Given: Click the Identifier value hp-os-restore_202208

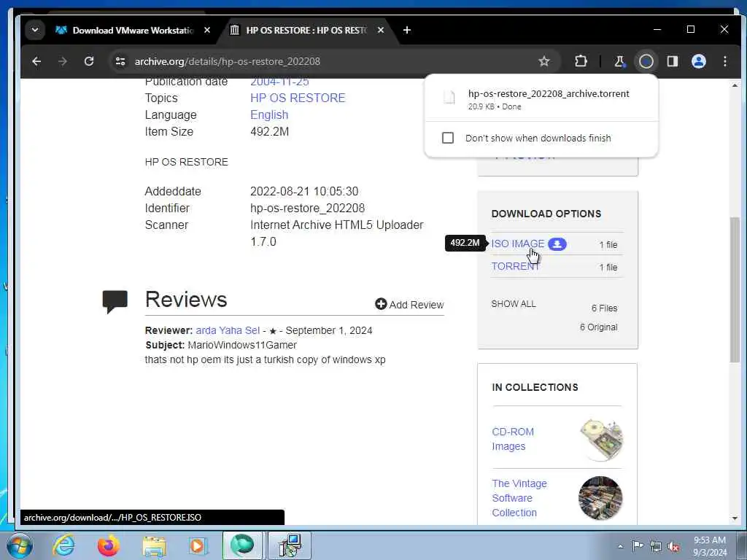Looking at the screenshot, I should (x=307, y=208).
